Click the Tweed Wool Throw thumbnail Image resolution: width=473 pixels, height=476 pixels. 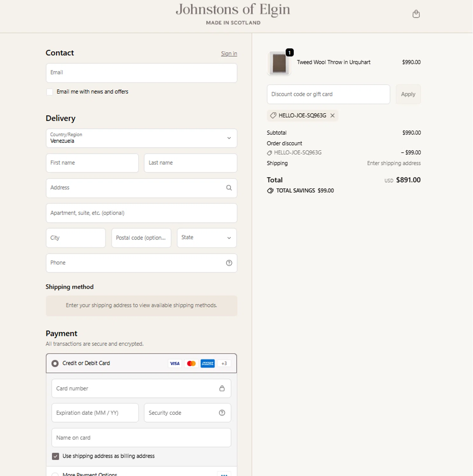pos(279,63)
